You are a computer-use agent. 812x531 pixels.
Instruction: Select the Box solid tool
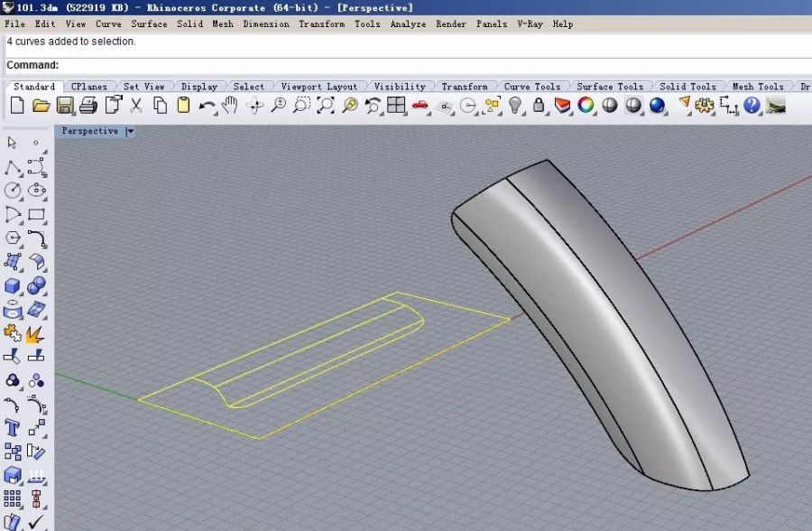coord(13,286)
